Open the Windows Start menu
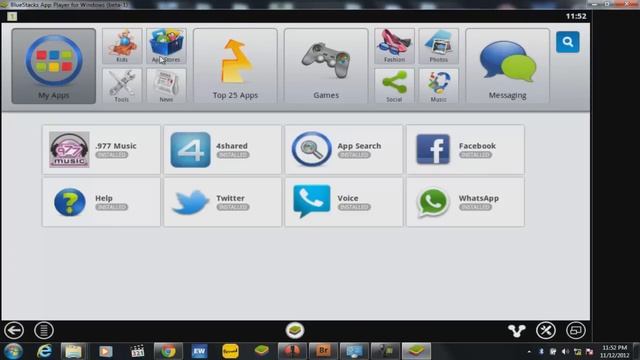 coord(13,351)
